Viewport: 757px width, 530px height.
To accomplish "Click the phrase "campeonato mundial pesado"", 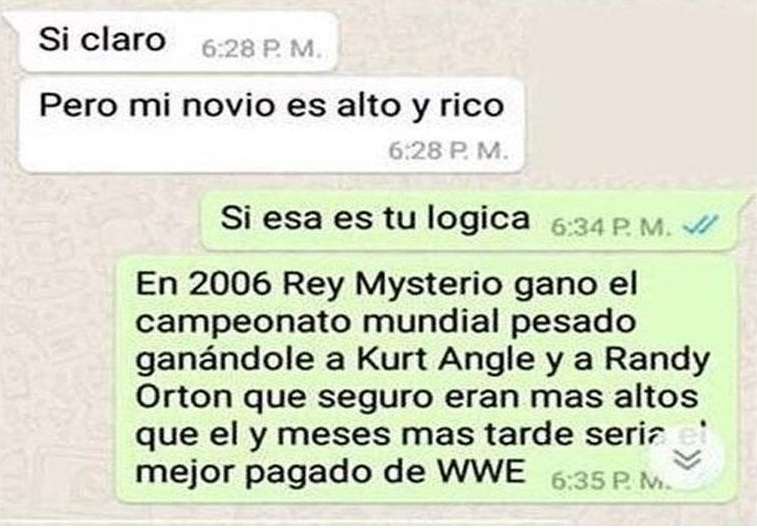I will (385, 322).
